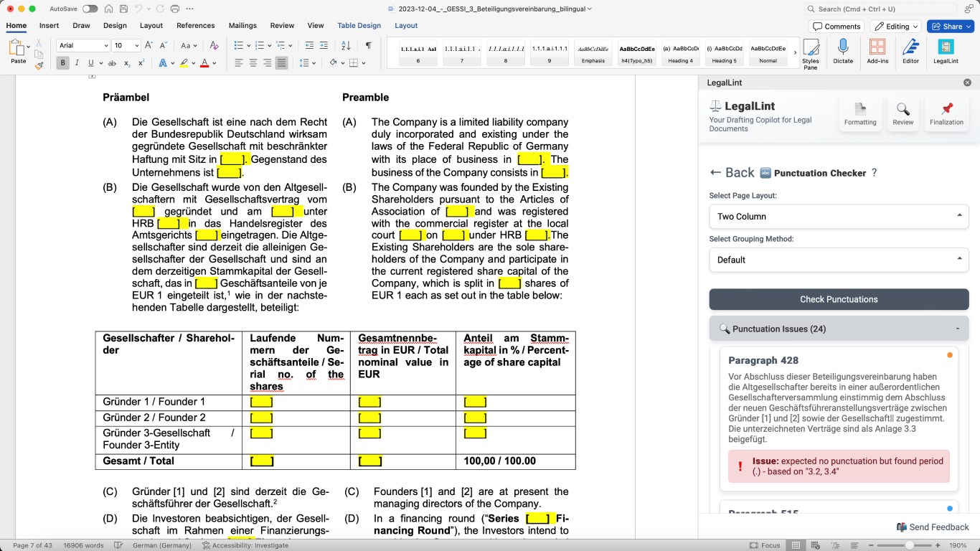Open the Insert ribbon tab

click(x=50, y=26)
